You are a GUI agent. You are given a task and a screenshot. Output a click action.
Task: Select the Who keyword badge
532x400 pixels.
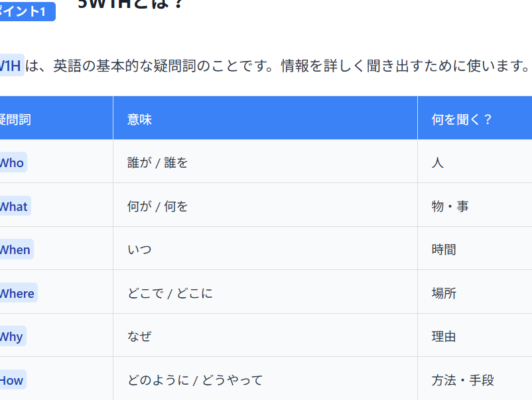[12, 163]
